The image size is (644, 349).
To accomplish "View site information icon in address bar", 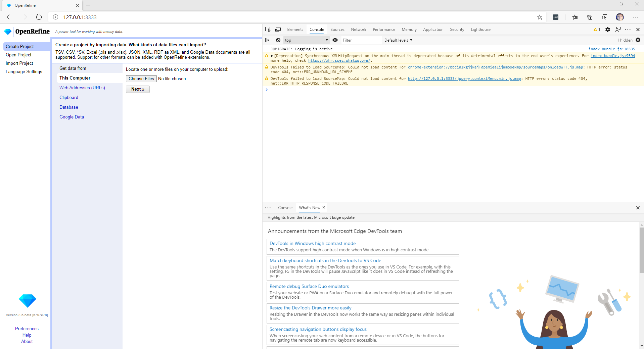I will click(x=56, y=17).
